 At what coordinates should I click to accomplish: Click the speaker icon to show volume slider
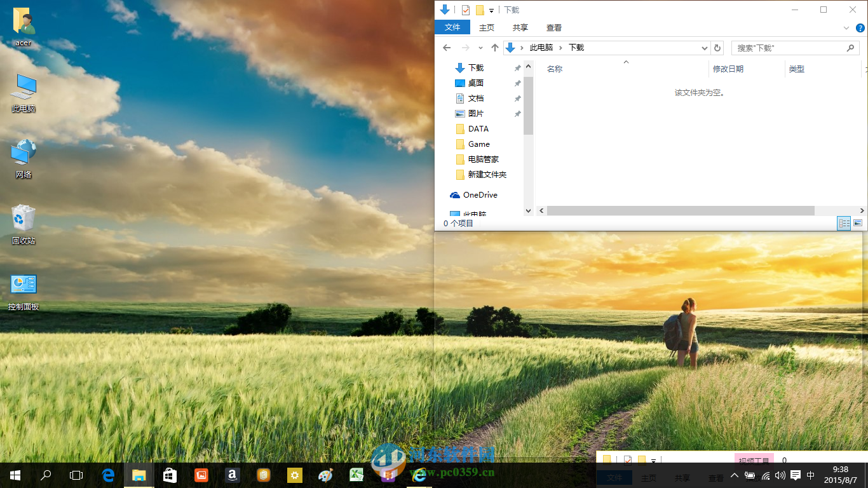[x=780, y=475]
